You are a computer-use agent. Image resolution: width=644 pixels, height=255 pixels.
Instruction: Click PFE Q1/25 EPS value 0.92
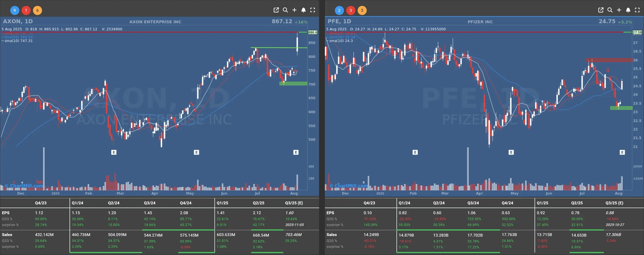541,213
